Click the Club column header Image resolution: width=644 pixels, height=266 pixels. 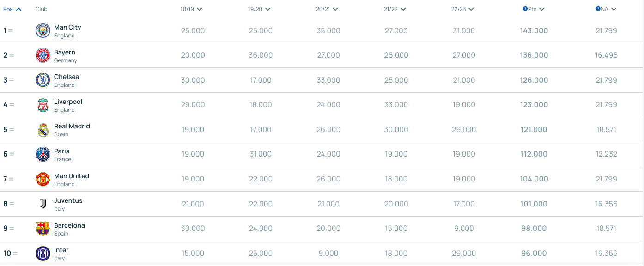click(42, 9)
